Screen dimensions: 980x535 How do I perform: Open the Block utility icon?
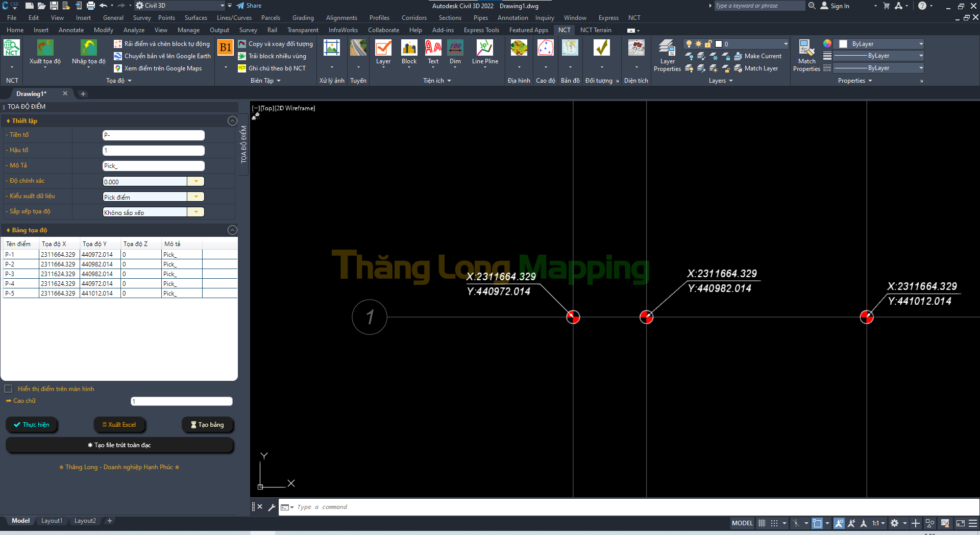[x=409, y=48]
